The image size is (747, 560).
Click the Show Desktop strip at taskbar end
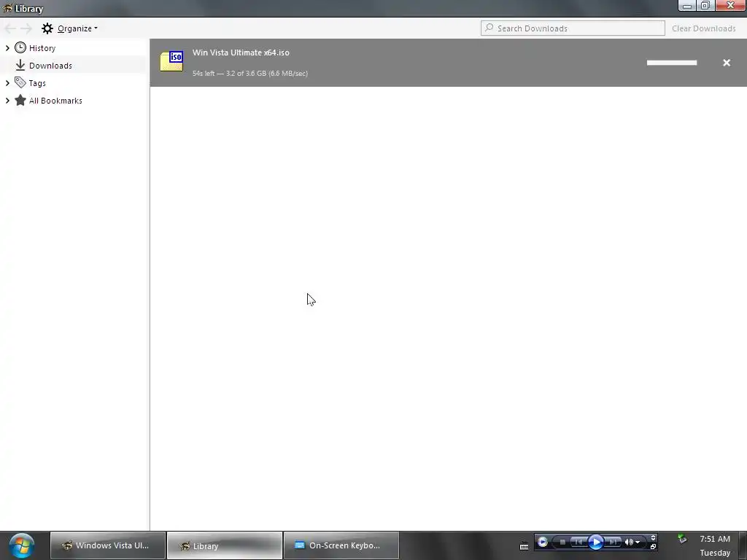743,545
